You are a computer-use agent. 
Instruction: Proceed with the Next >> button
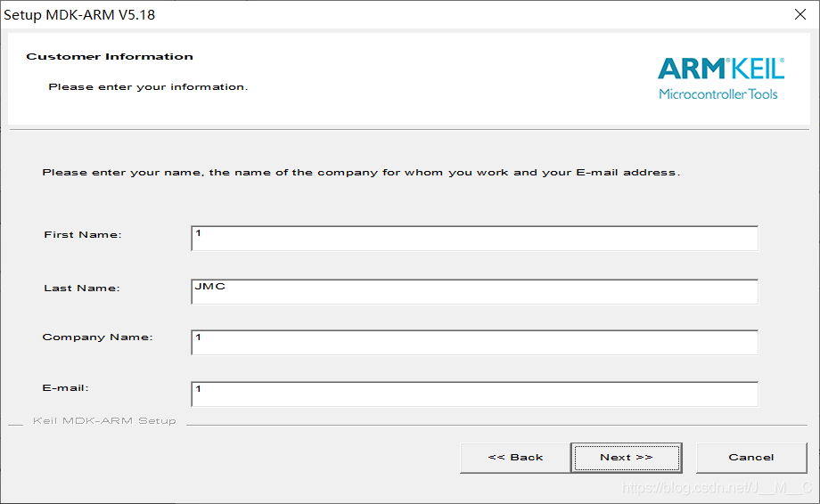pos(627,458)
